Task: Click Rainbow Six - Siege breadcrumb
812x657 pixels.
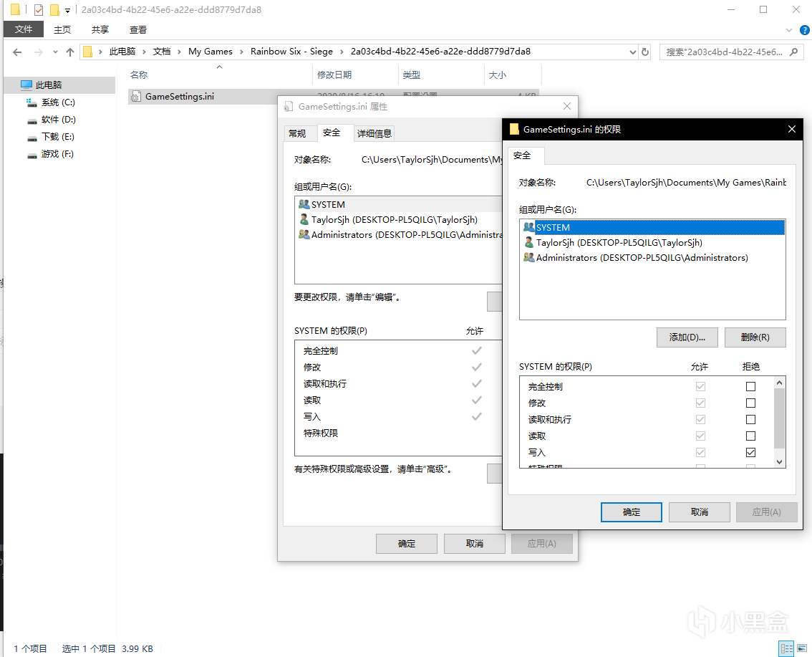Action: coord(291,52)
